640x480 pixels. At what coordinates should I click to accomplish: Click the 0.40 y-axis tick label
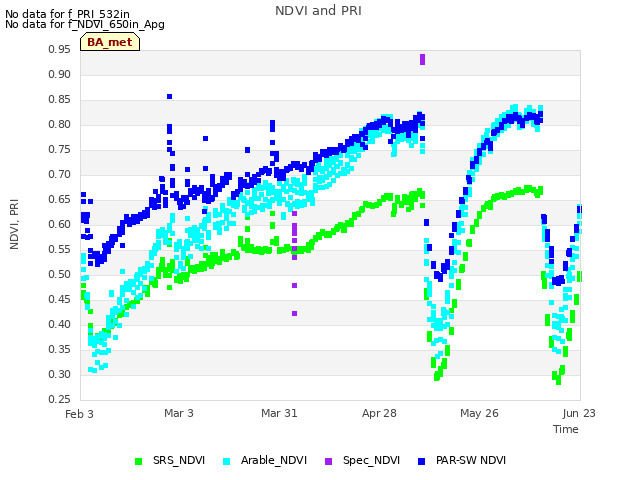pos(59,324)
